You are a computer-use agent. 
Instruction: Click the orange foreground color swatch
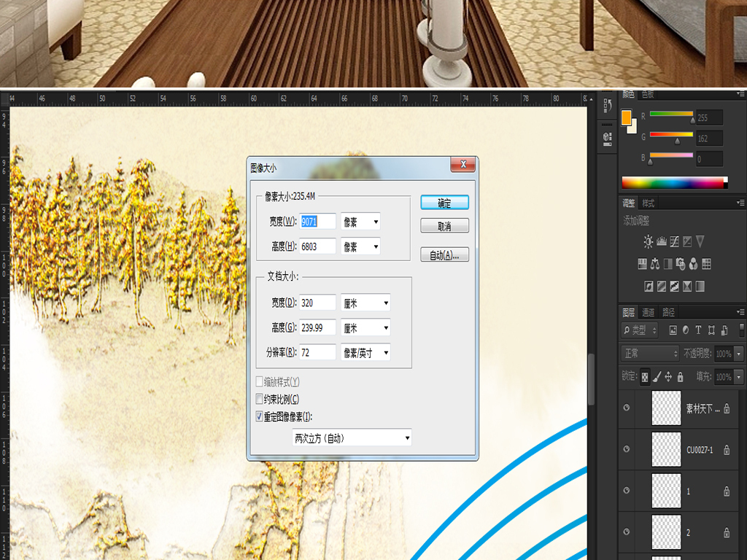[x=626, y=117]
